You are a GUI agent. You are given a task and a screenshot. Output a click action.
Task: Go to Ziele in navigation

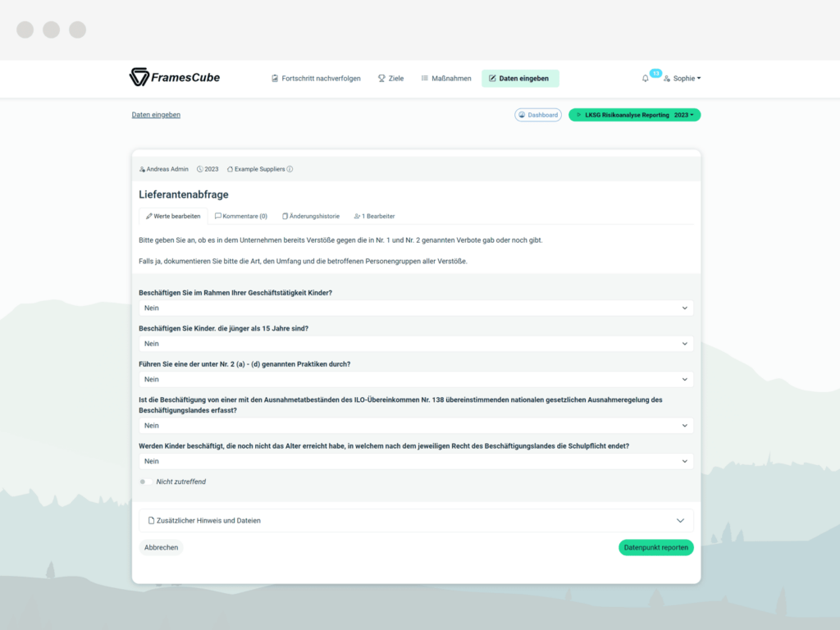click(391, 78)
